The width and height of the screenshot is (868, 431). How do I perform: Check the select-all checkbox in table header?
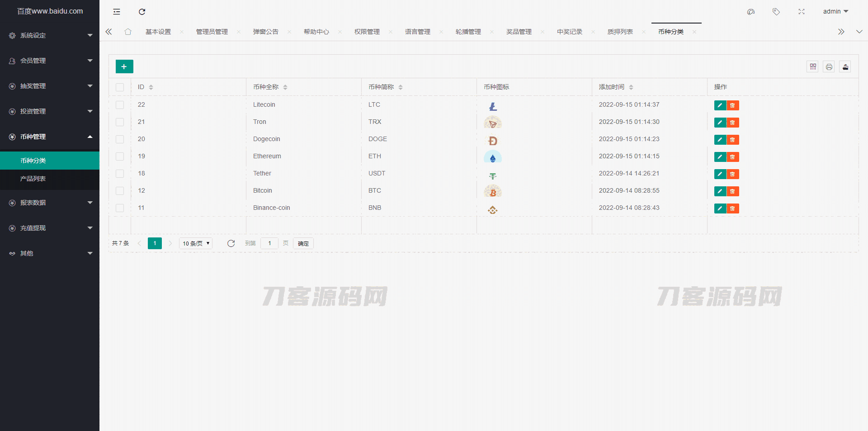(x=120, y=87)
